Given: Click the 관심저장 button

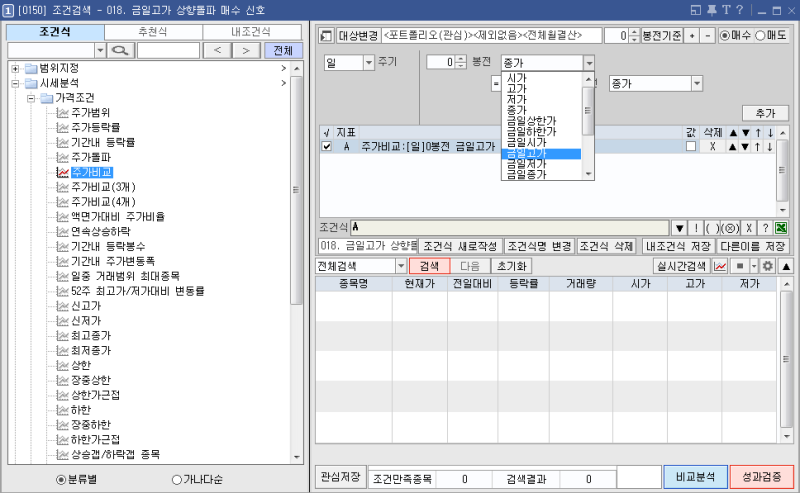Looking at the screenshot, I should pyautogui.click(x=340, y=477).
